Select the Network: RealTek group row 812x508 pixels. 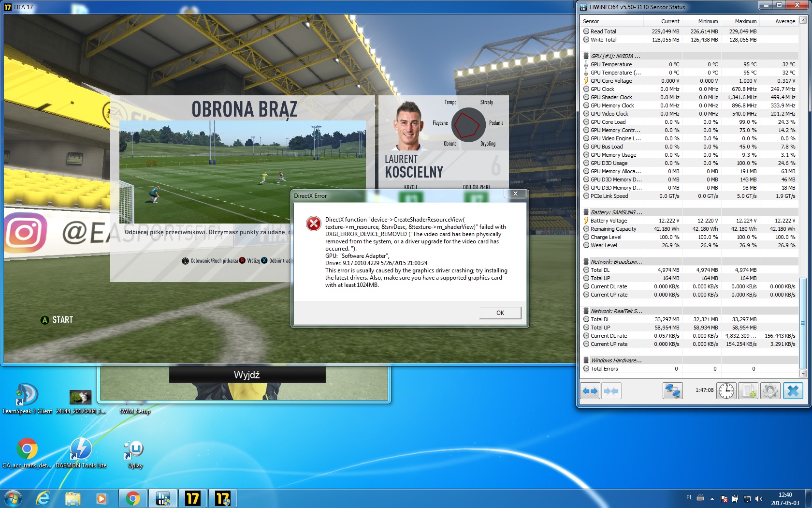pyautogui.click(x=690, y=311)
